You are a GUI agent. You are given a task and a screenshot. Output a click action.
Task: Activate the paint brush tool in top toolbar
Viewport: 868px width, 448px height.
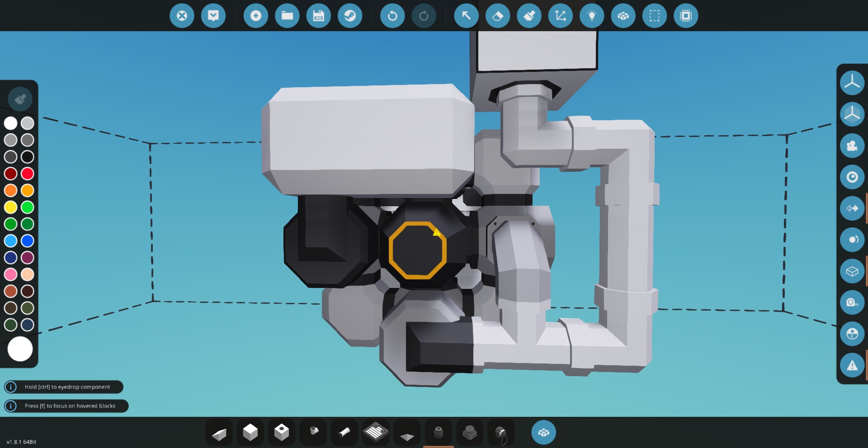pos(529,16)
